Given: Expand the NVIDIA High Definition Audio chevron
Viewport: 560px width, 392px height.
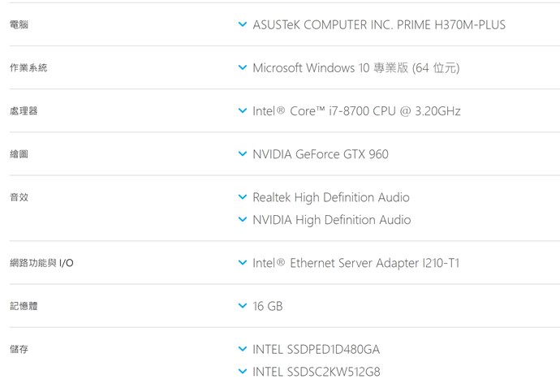Looking at the screenshot, I should click(242, 220).
